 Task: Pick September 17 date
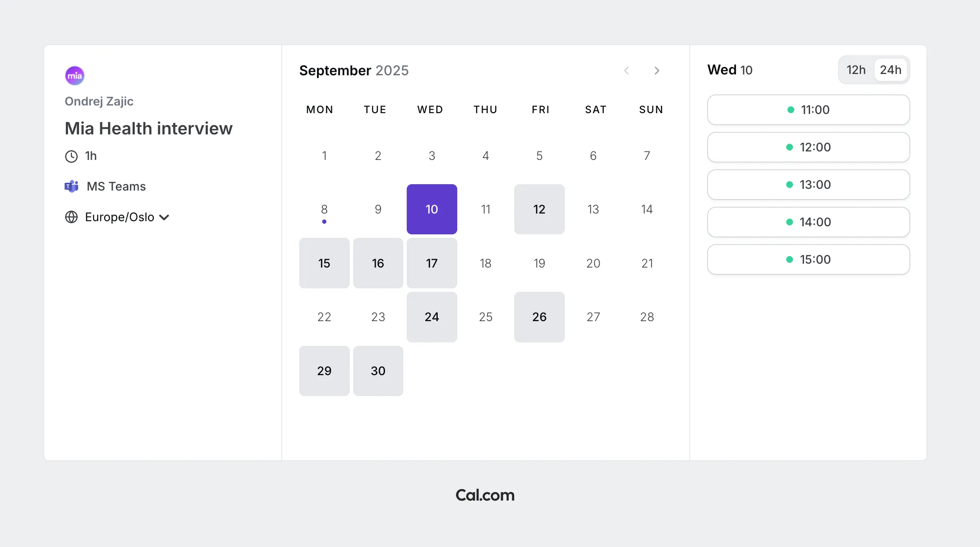[432, 263]
